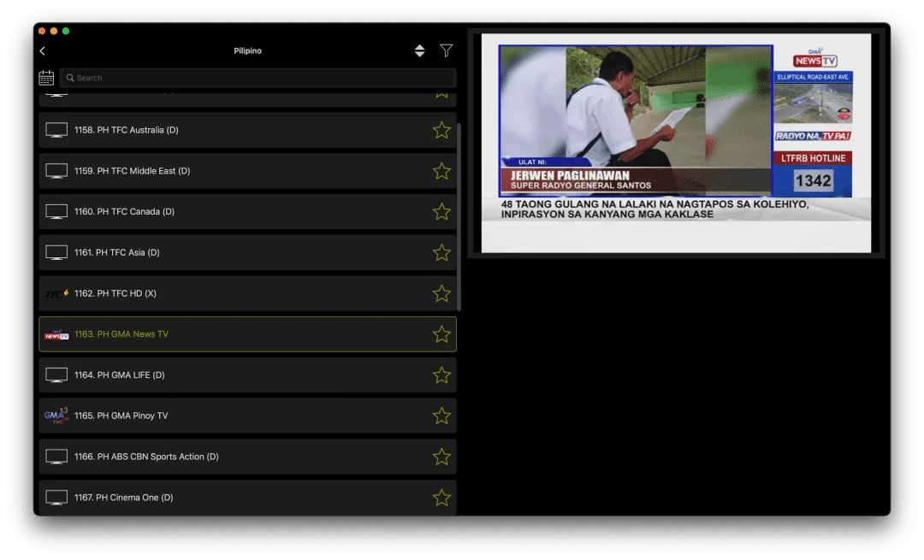Close the window with red button

point(42,32)
